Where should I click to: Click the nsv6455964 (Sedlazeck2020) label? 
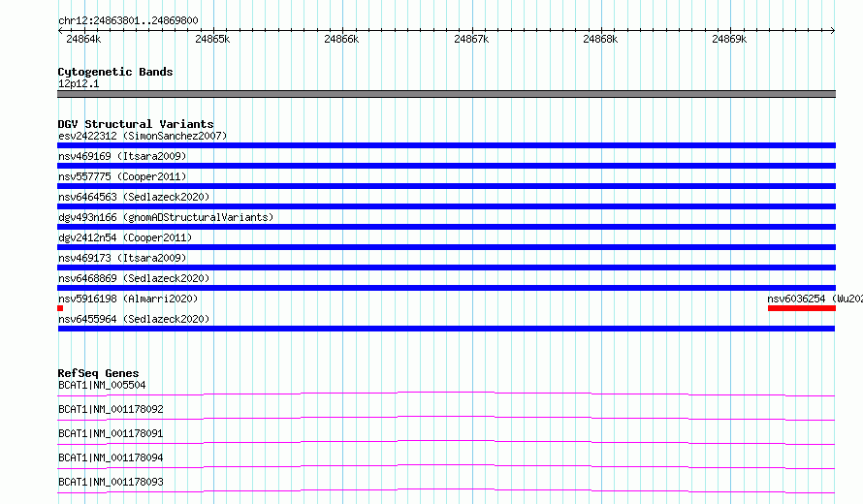click(x=134, y=319)
